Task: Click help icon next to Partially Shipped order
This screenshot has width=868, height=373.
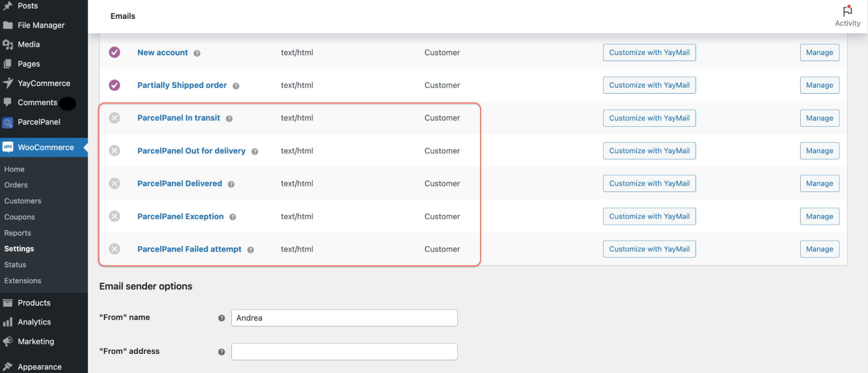Action: (236, 86)
